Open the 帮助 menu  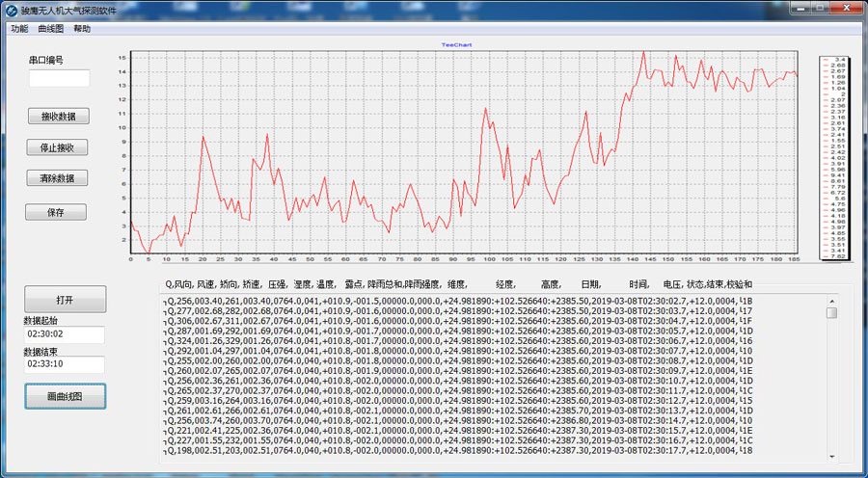(82, 29)
